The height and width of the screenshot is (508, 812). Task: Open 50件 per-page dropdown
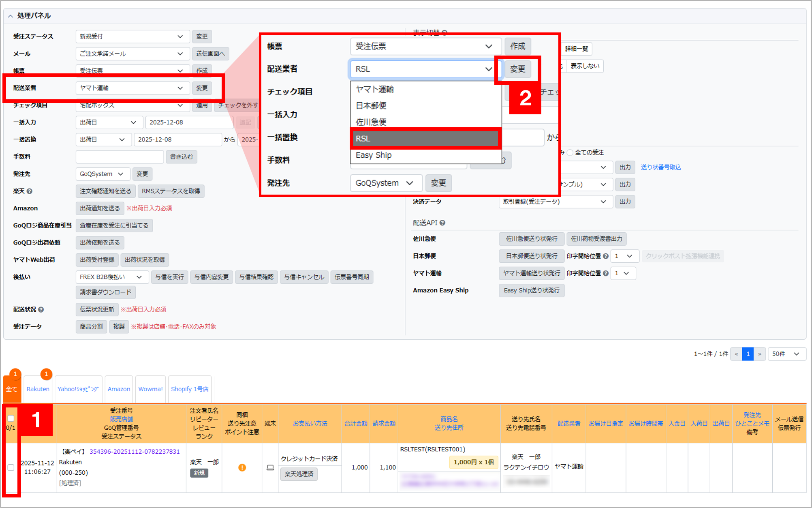click(x=785, y=354)
